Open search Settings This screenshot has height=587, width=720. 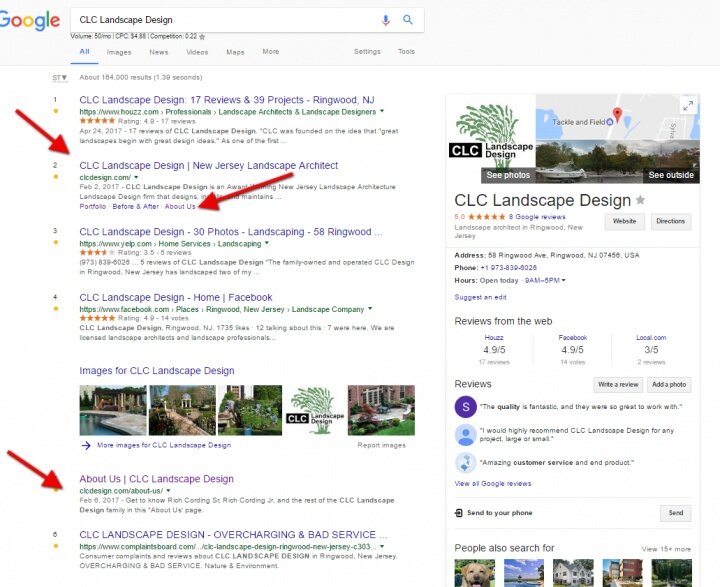point(367,51)
